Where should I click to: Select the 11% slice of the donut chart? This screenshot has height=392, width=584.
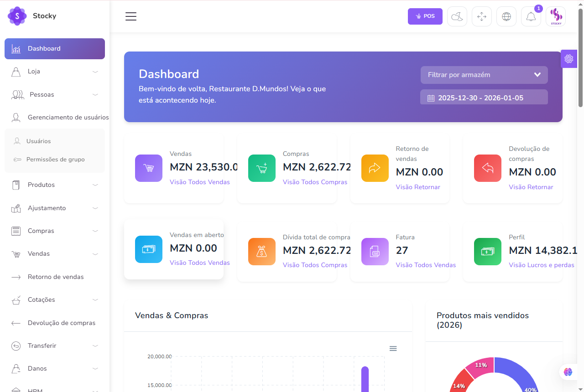(x=480, y=365)
